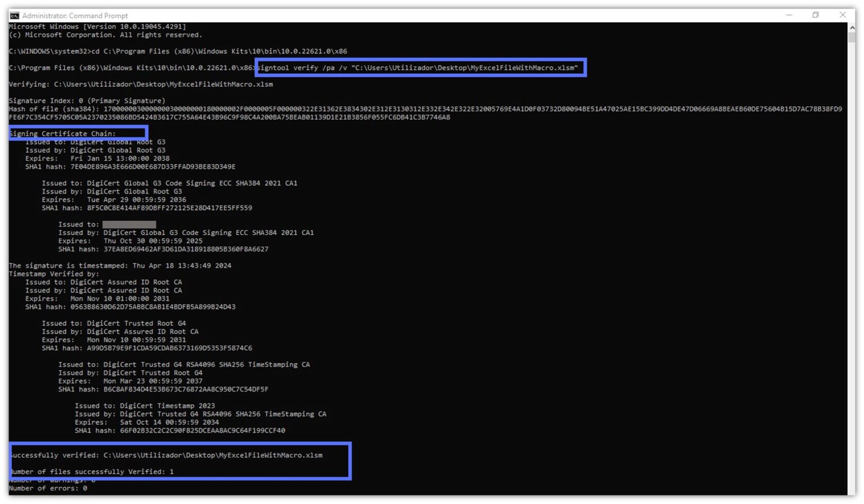This screenshot has height=504, width=864.
Task: Click the Command Prompt icon in title bar
Action: point(15,15)
